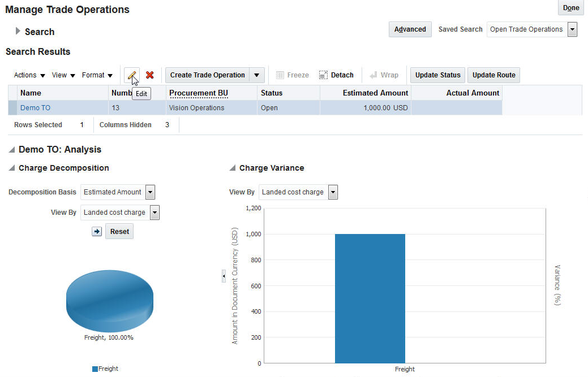Collapse the pane with the splitter arrow
Screen dimensions: 588x377
click(x=224, y=276)
